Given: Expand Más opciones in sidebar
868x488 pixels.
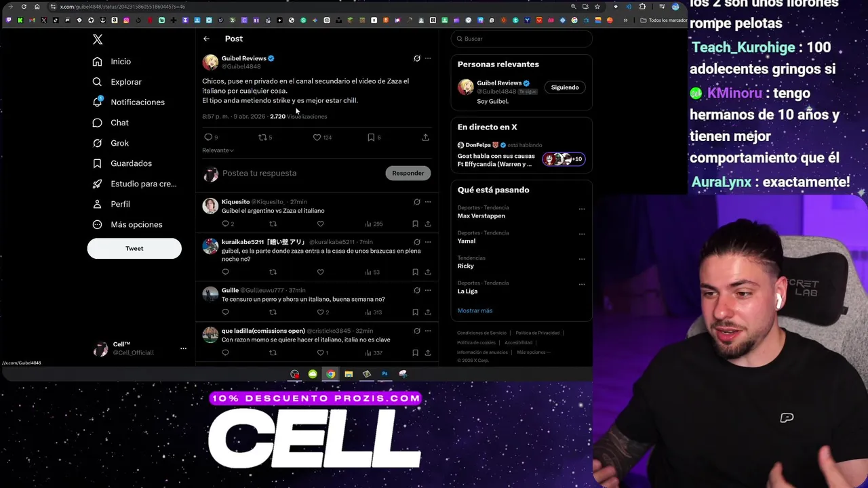Looking at the screenshot, I should pos(127,224).
